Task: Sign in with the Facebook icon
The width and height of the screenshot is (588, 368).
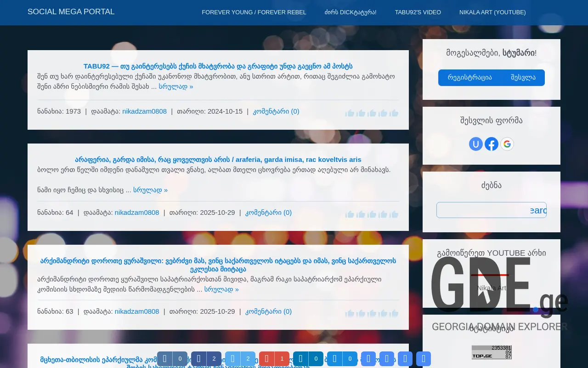Action: click(492, 144)
